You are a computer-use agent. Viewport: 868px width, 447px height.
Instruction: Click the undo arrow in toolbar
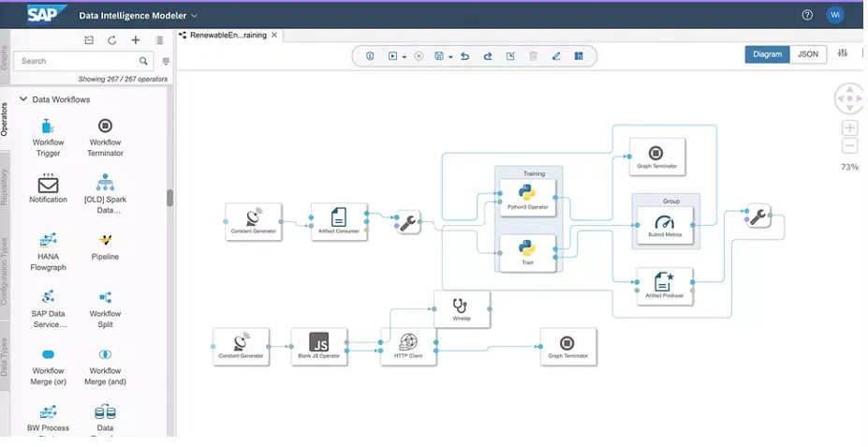tap(465, 56)
